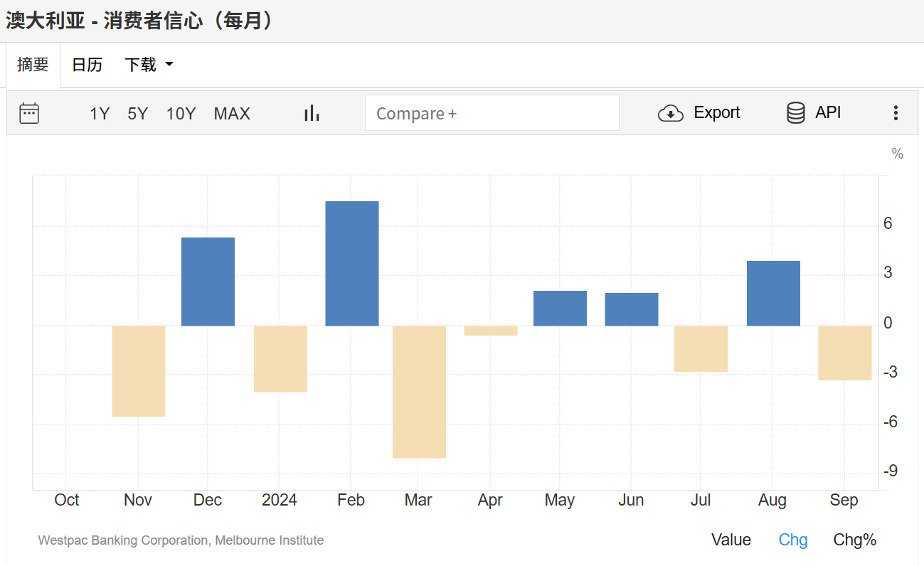The height and width of the screenshot is (566, 924).
Task: Select the 1Y time range
Action: (x=100, y=114)
